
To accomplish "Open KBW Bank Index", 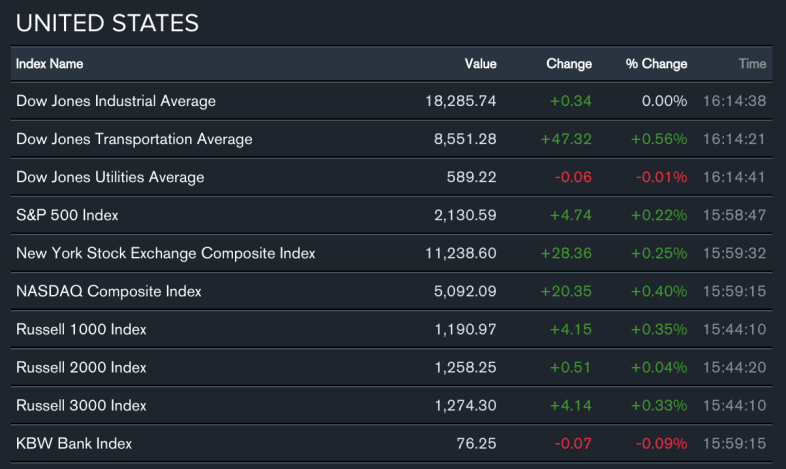I will point(74,444).
